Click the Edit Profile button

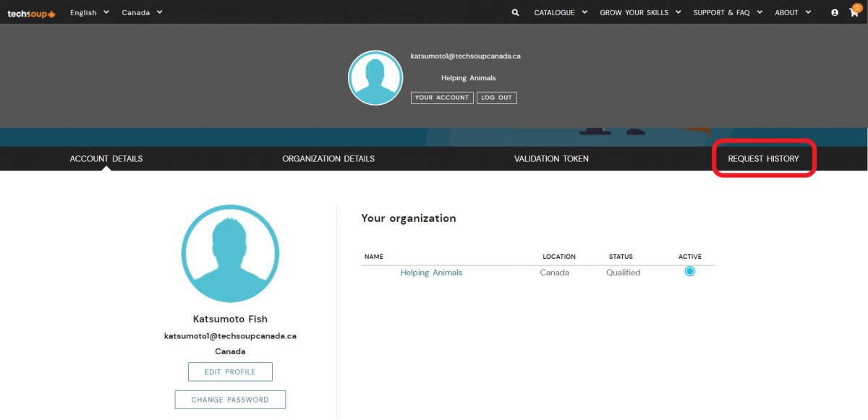[230, 372]
